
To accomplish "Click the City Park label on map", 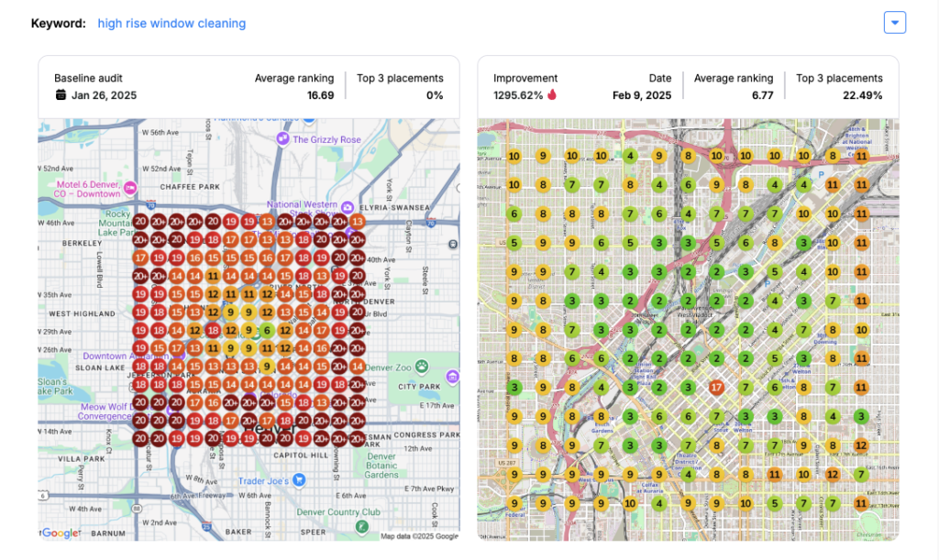I will (x=419, y=387).
